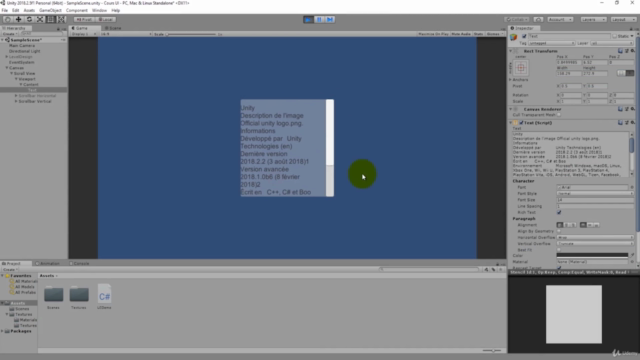This screenshot has width=640, height=360.
Task: Open the Account dropdown
Action: (x=560, y=19)
